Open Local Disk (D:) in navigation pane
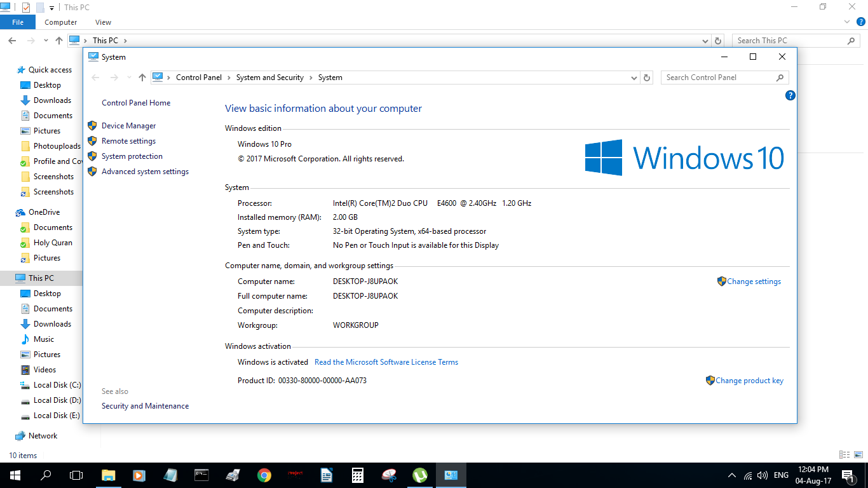This screenshot has height=488, width=868. point(57,400)
